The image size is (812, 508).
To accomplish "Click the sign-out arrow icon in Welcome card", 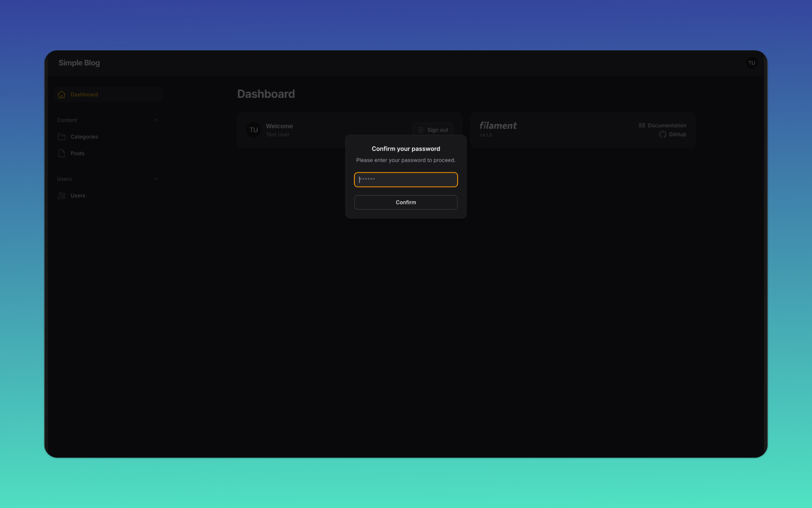I will tap(421, 130).
